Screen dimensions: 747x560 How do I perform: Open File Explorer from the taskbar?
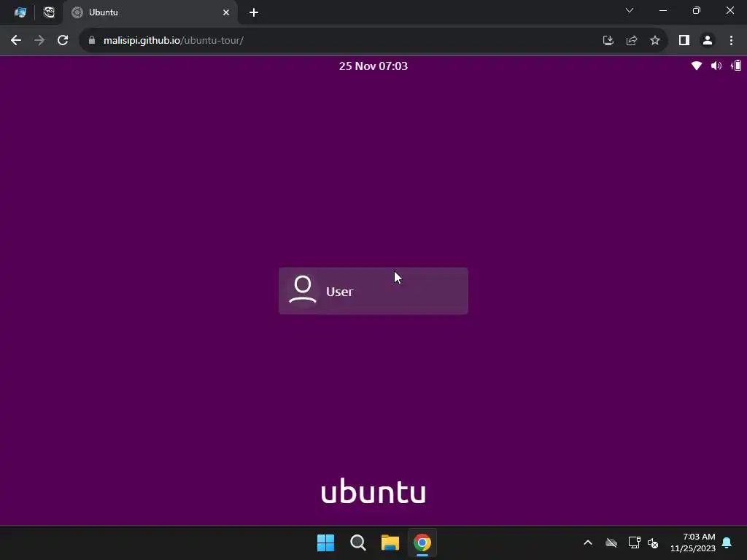point(390,542)
